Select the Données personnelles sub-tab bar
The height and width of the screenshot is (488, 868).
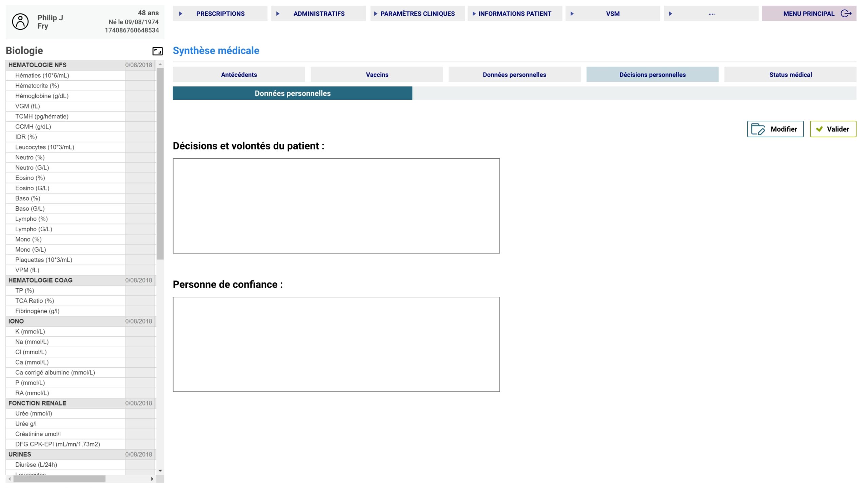pos(292,93)
